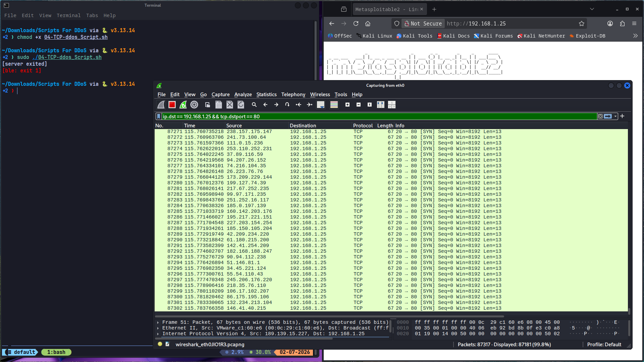This screenshot has width=644, height=362.
Task: Click the display filter input field
Action: (x=379, y=117)
